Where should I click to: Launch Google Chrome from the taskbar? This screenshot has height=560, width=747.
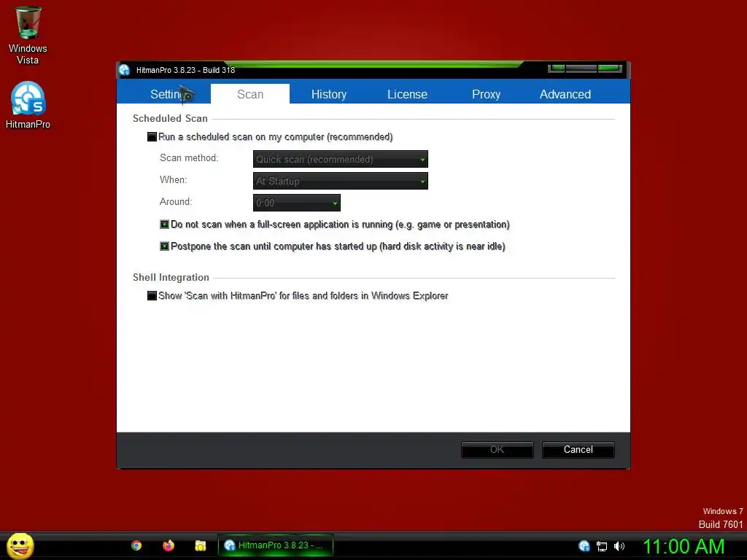pyautogui.click(x=136, y=545)
